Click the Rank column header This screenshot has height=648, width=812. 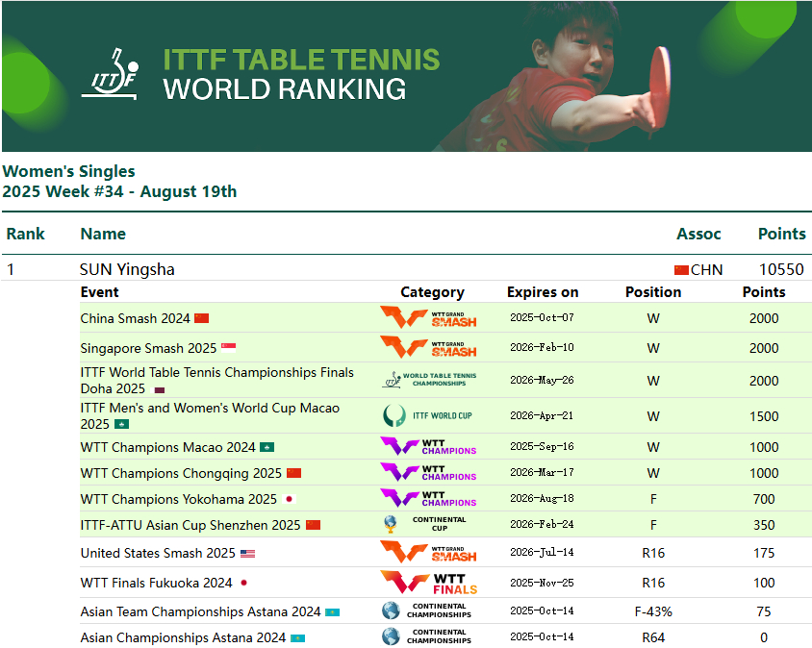(x=25, y=234)
